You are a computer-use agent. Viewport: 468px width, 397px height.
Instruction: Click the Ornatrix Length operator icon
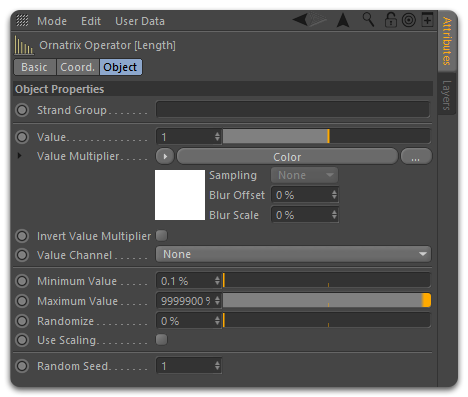[x=23, y=45]
